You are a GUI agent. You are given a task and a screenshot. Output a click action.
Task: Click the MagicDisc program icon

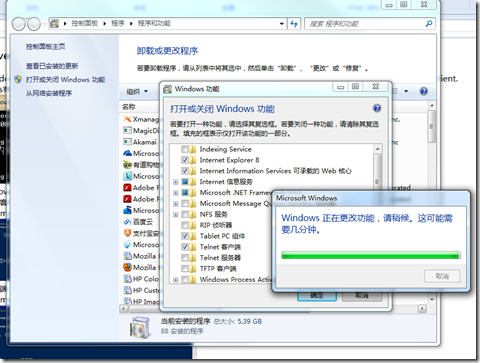[x=127, y=130]
